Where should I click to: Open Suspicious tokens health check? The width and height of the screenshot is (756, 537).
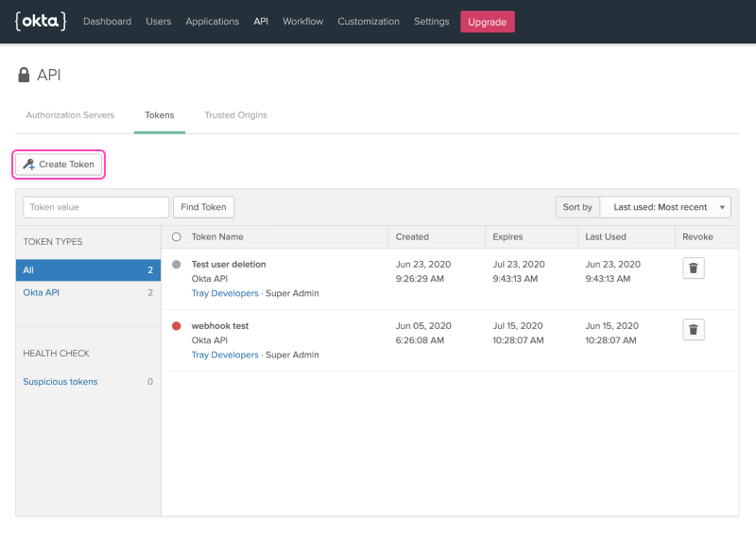60,382
